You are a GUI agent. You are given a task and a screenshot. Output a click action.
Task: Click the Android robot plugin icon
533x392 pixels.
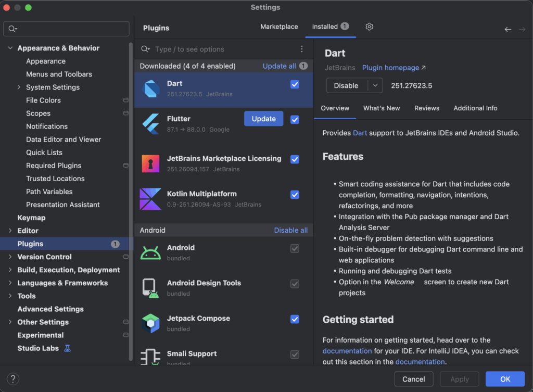(x=151, y=253)
